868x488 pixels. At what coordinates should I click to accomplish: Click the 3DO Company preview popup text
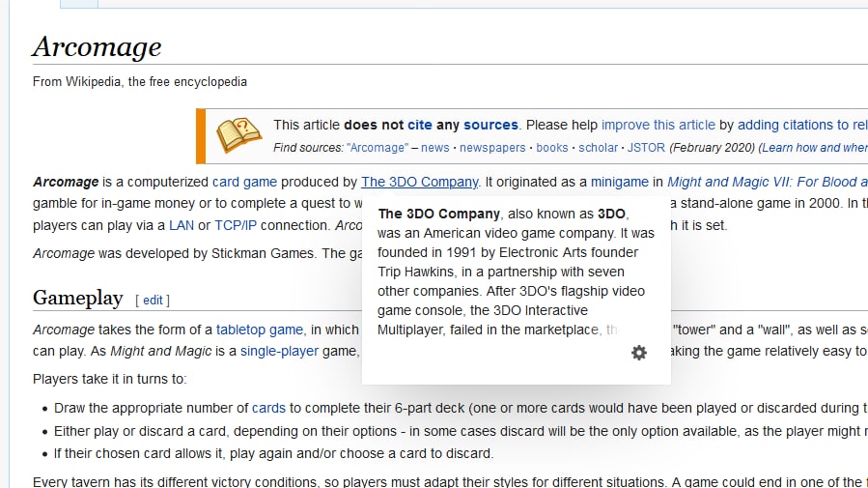coord(516,272)
